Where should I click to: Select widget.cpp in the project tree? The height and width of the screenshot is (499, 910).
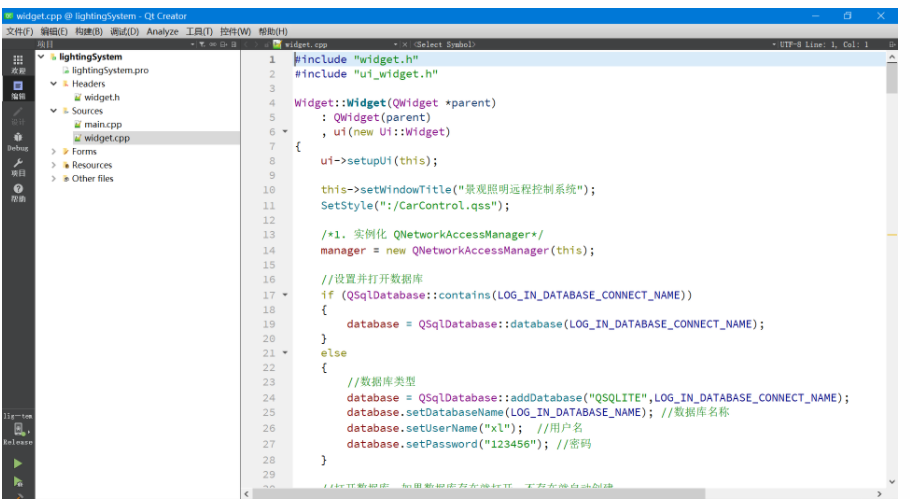[x=107, y=138]
